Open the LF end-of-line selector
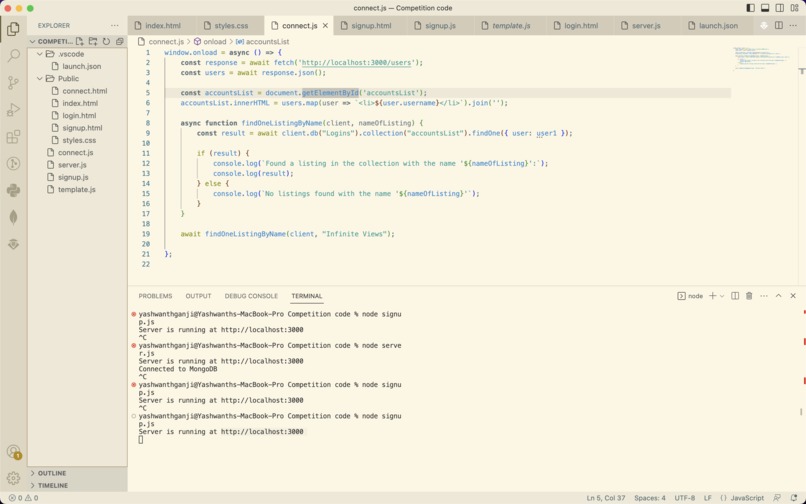Screen dimensions: 806x504 (x=708, y=498)
